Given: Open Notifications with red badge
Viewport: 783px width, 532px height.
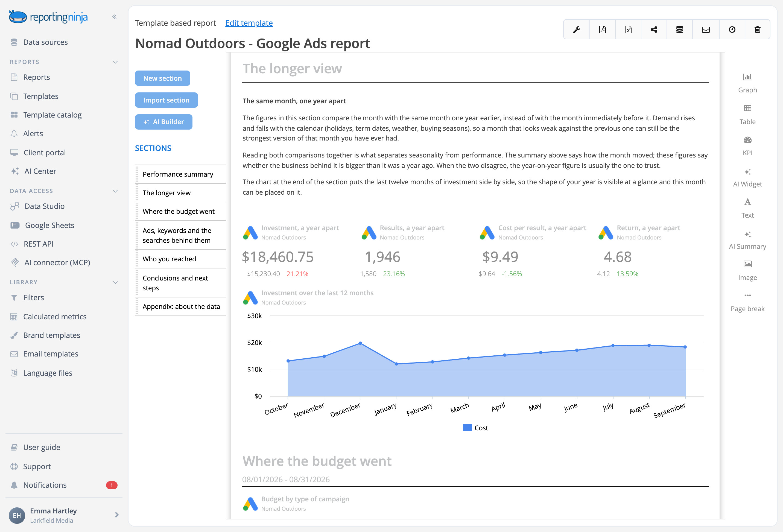Looking at the screenshot, I should (x=64, y=485).
